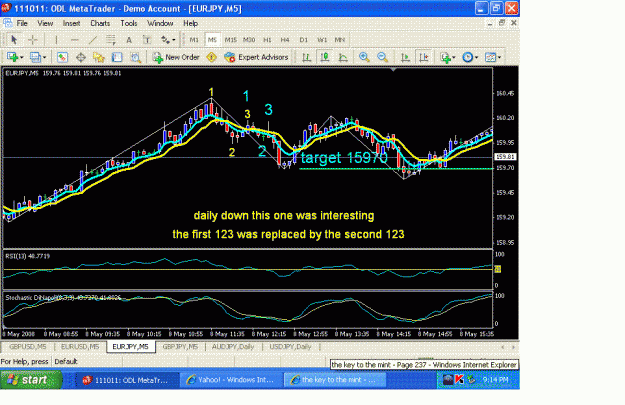Zoom in on the chart
Screen dimensions: 625x405
coord(364,57)
